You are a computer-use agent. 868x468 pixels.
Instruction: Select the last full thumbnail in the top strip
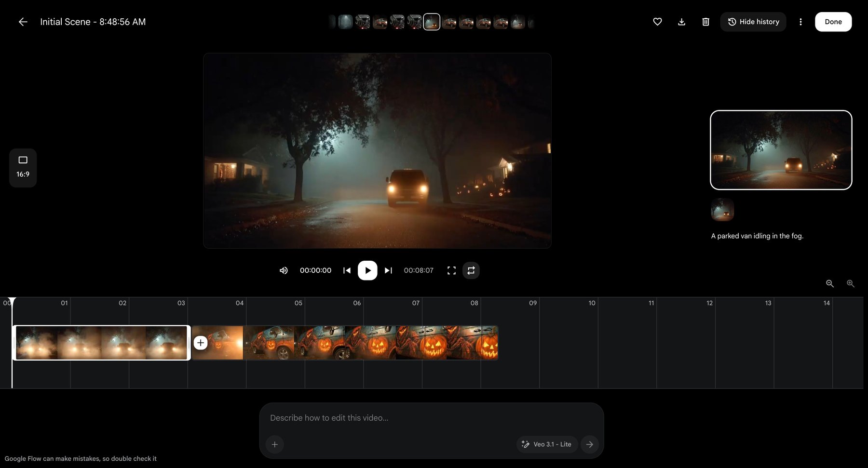(x=518, y=22)
